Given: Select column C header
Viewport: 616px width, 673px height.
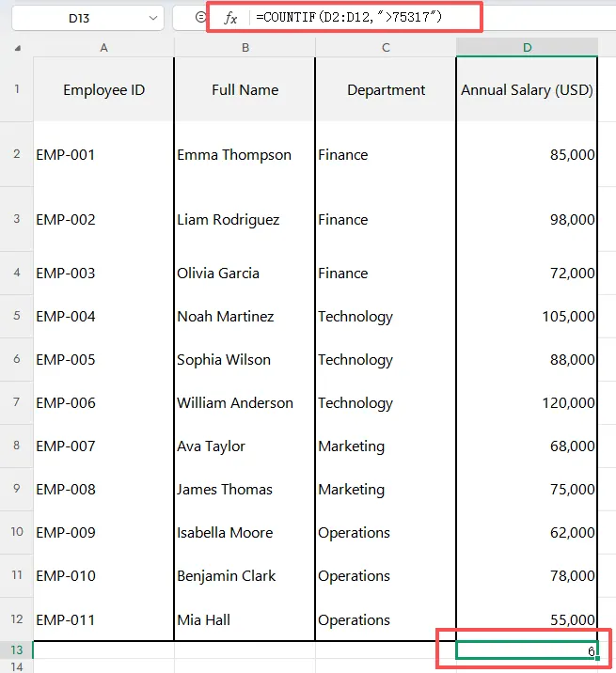Looking at the screenshot, I should coord(386,47).
